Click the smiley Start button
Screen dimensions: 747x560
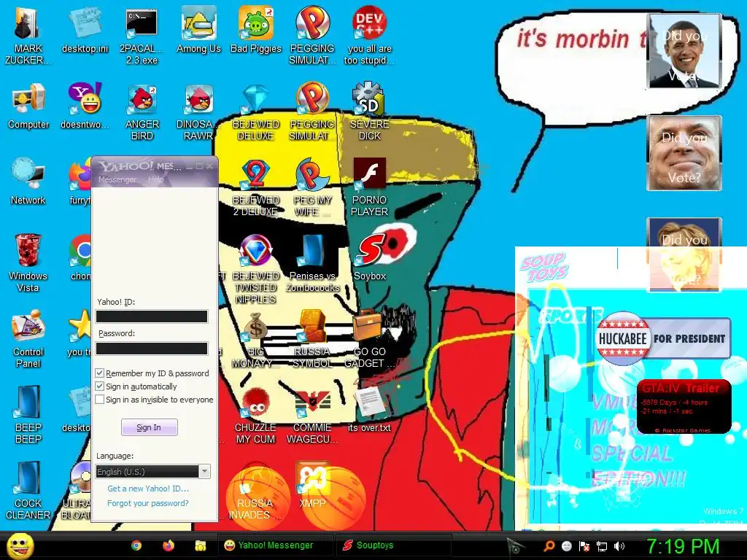[x=20, y=545]
